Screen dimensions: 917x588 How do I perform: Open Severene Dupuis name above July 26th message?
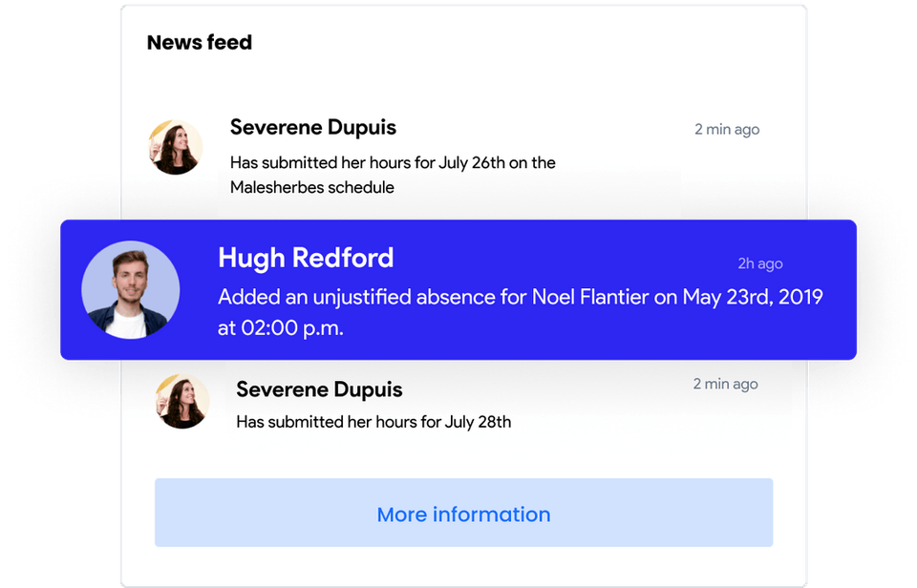coord(312,128)
